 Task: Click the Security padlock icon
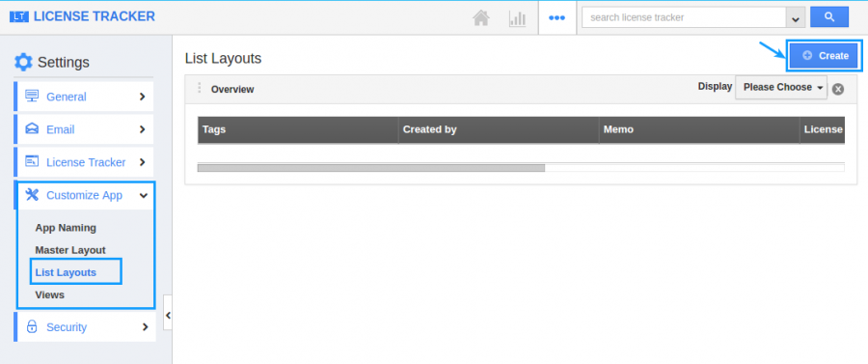(x=32, y=326)
